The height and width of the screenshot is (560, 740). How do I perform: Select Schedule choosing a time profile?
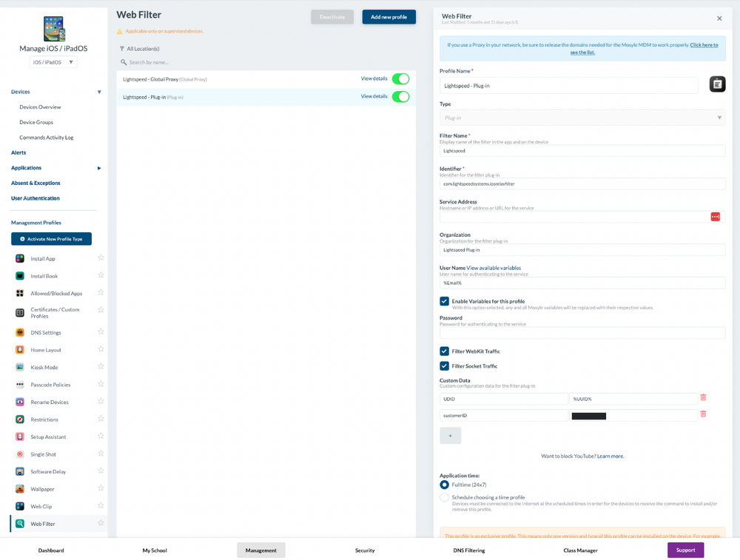coord(444,497)
